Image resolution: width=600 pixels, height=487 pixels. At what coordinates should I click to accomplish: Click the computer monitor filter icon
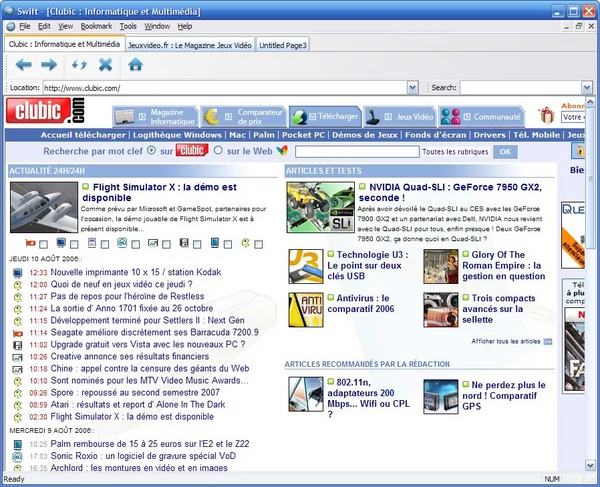click(61, 243)
